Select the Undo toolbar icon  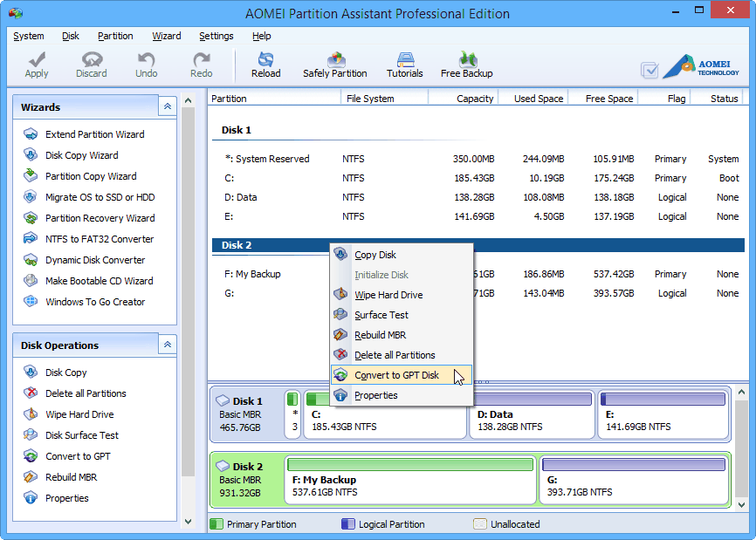[x=146, y=64]
